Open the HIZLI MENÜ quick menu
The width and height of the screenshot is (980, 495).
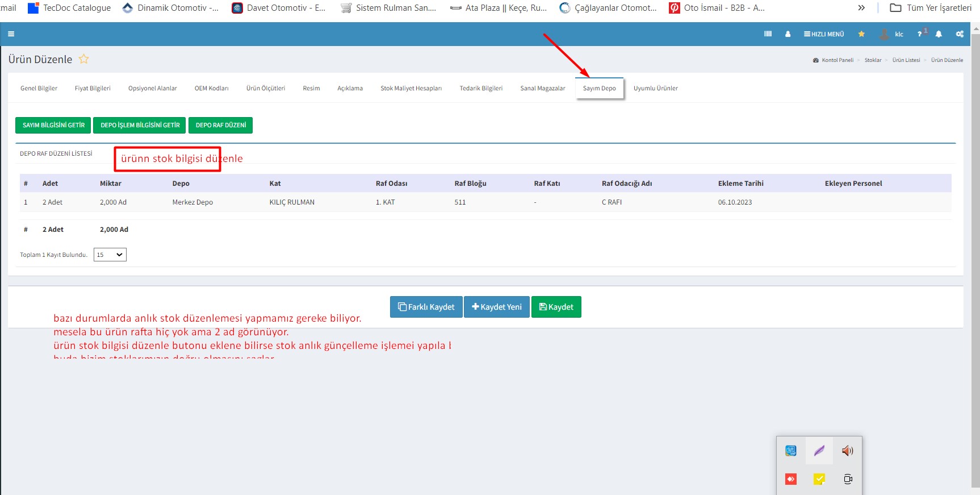824,34
